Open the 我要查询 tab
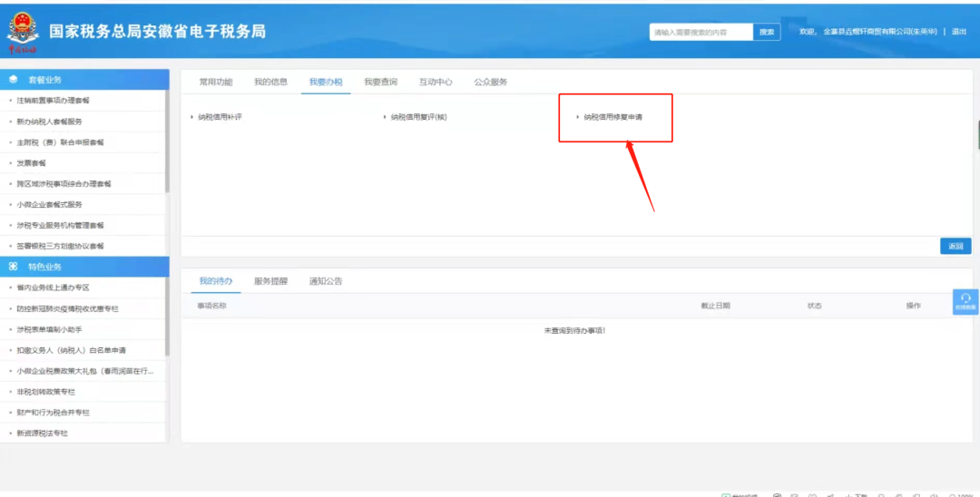 click(x=380, y=82)
